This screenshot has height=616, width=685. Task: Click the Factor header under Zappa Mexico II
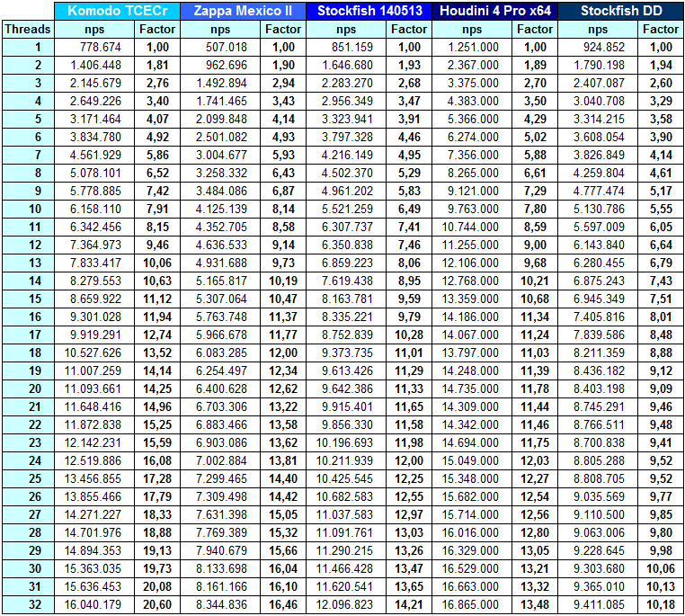pos(283,30)
